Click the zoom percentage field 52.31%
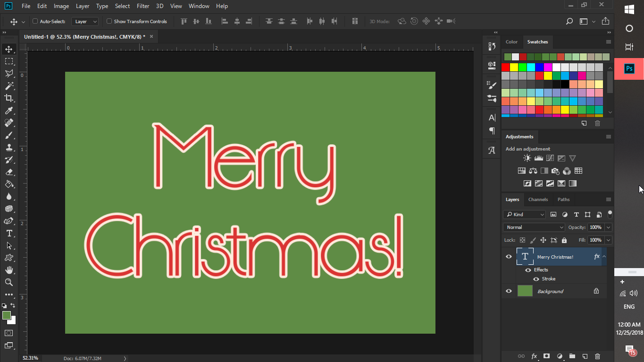644x362 pixels. point(31,358)
